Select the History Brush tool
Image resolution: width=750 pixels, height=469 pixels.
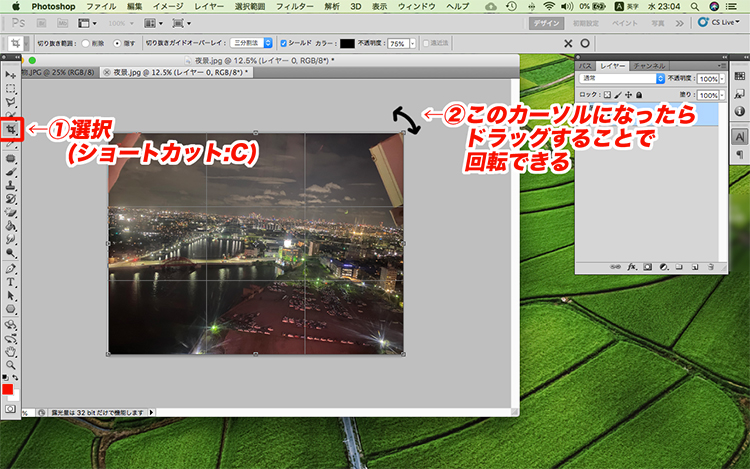point(11,199)
